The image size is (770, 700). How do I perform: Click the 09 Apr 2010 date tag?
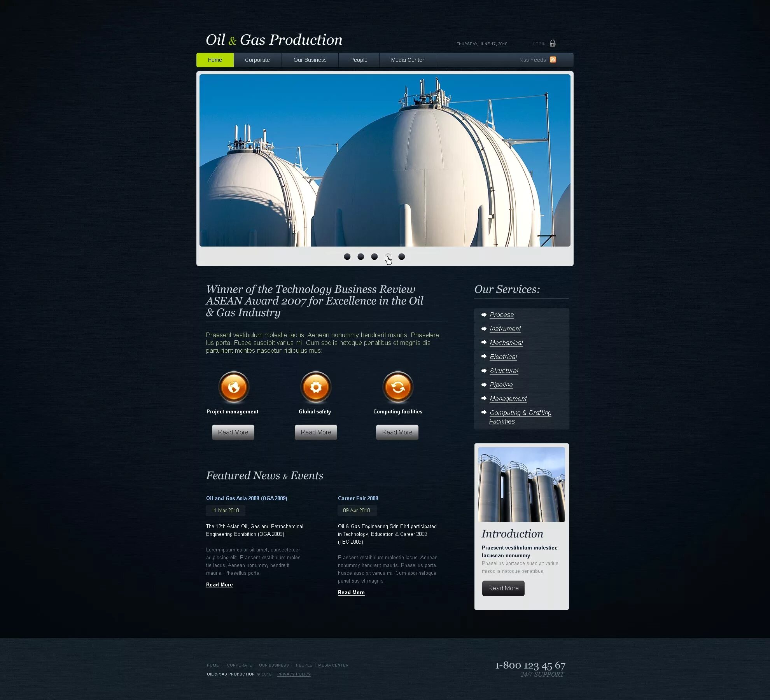(357, 511)
